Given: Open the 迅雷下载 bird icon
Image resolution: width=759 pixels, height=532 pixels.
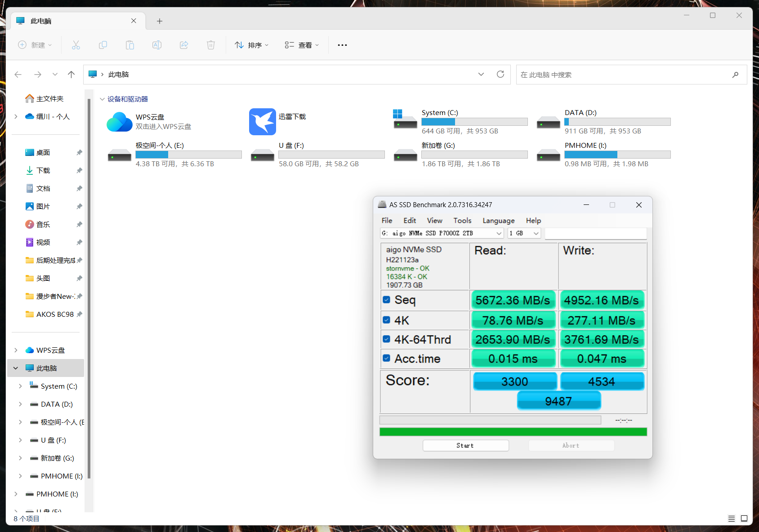Looking at the screenshot, I should tap(263, 122).
